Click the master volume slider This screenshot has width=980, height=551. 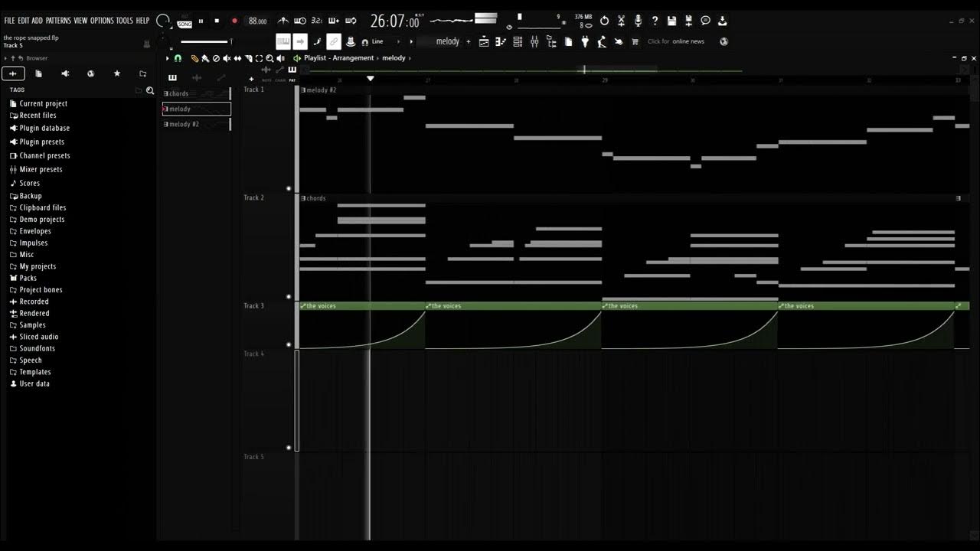[x=205, y=41]
